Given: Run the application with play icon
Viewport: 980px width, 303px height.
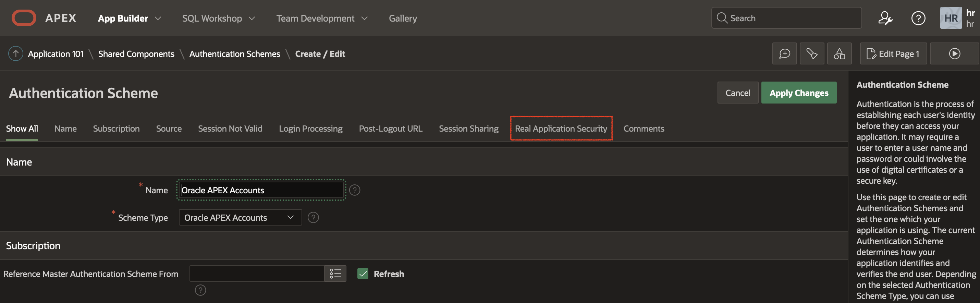Looking at the screenshot, I should (x=954, y=54).
